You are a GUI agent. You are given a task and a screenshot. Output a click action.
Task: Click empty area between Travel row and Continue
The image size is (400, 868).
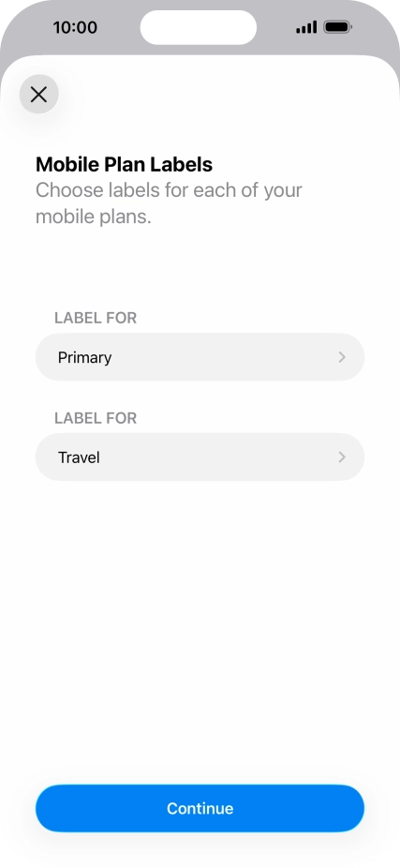pos(200,631)
